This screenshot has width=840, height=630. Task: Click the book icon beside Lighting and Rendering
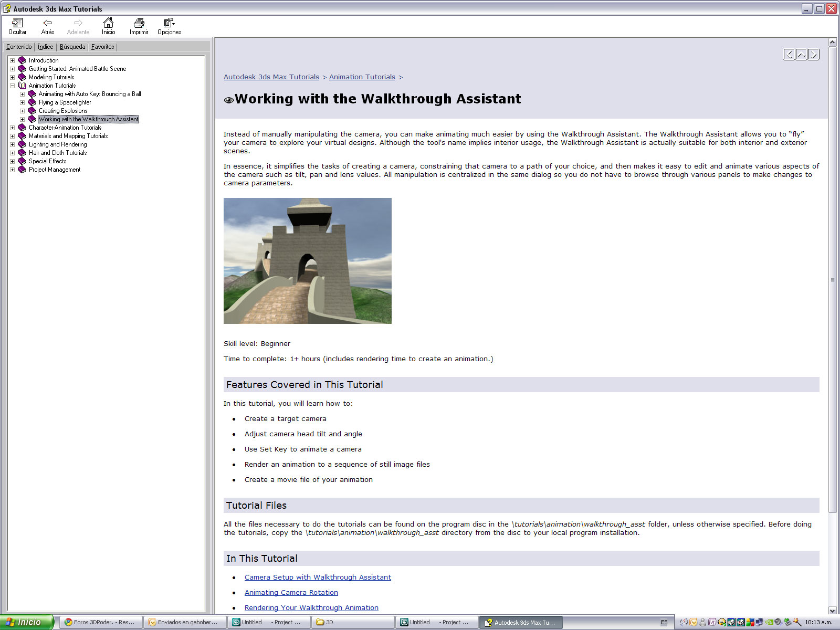[22, 144]
